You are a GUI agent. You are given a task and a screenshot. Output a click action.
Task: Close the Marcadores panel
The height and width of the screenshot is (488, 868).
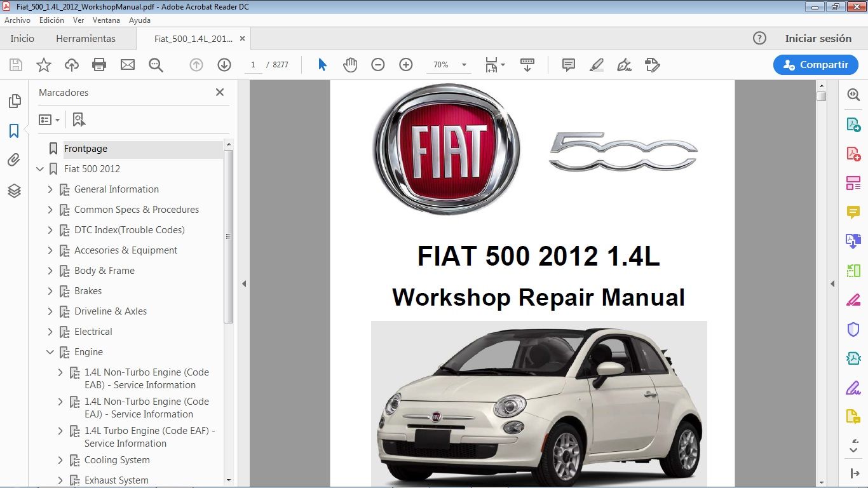pyautogui.click(x=220, y=92)
